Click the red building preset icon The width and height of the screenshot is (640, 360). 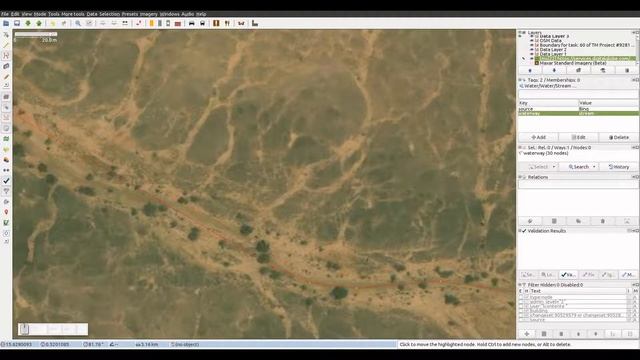pos(178,23)
